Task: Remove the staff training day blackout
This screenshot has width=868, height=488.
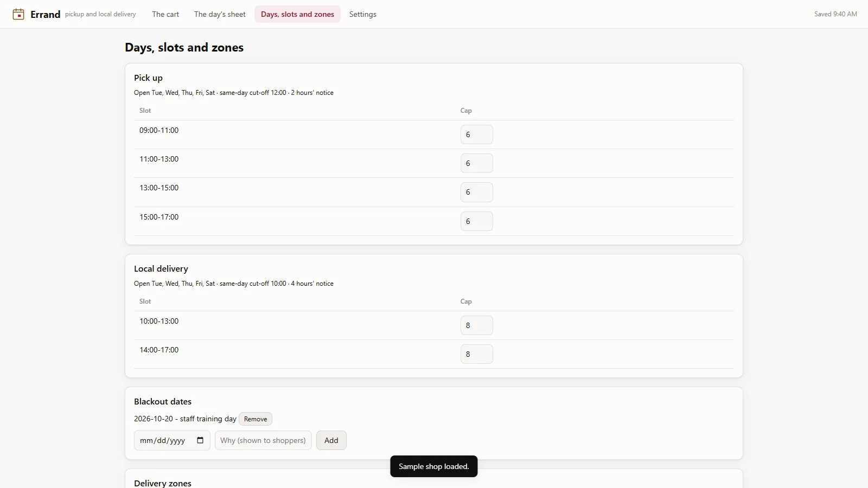Action: [256, 419]
